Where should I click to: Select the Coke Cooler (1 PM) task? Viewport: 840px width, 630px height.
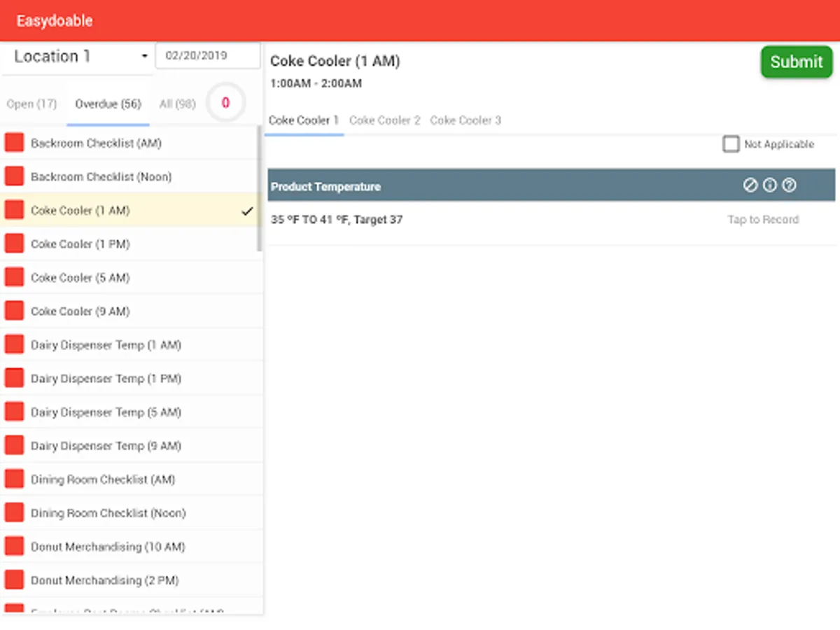[132, 244]
